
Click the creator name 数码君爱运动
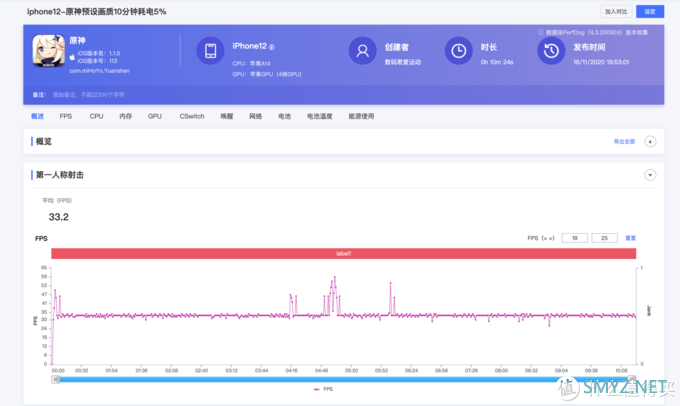[x=402, y=62]
